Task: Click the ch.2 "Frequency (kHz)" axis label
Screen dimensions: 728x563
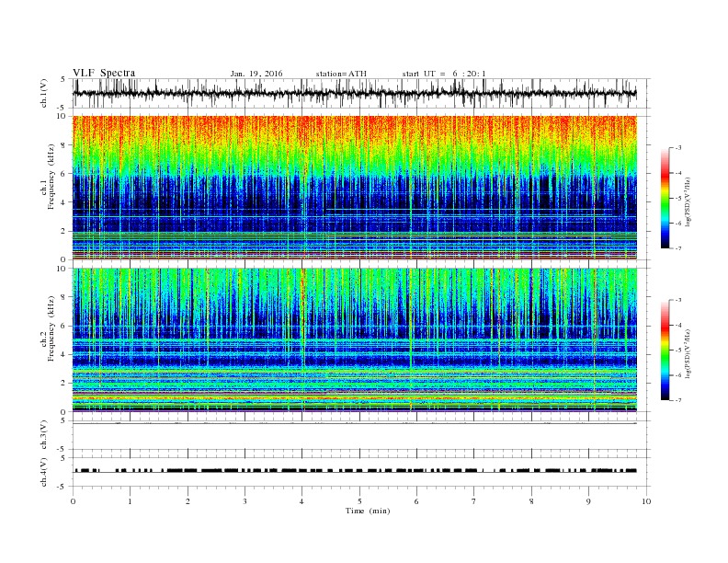Action: pyautogui.click(x=51, y=327)
